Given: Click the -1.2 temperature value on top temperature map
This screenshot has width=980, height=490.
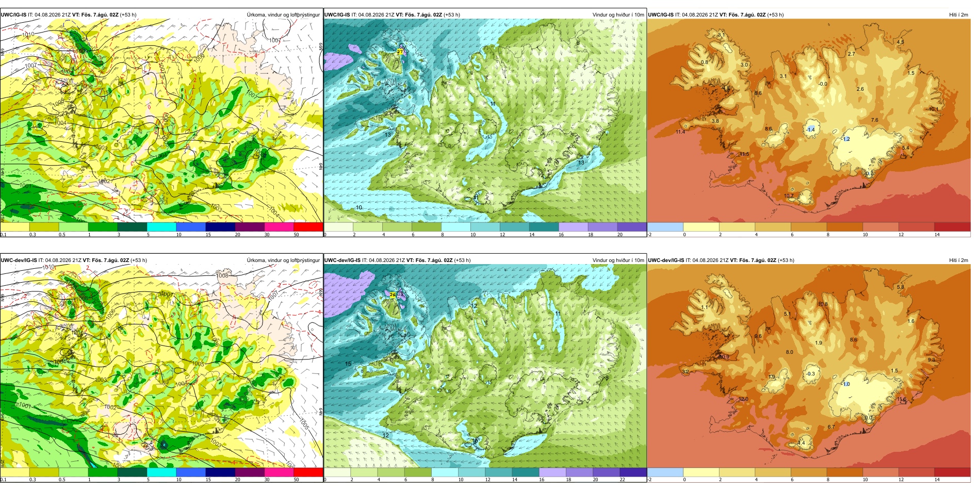Looking at the screenshot, I should (x=845, y=139).
